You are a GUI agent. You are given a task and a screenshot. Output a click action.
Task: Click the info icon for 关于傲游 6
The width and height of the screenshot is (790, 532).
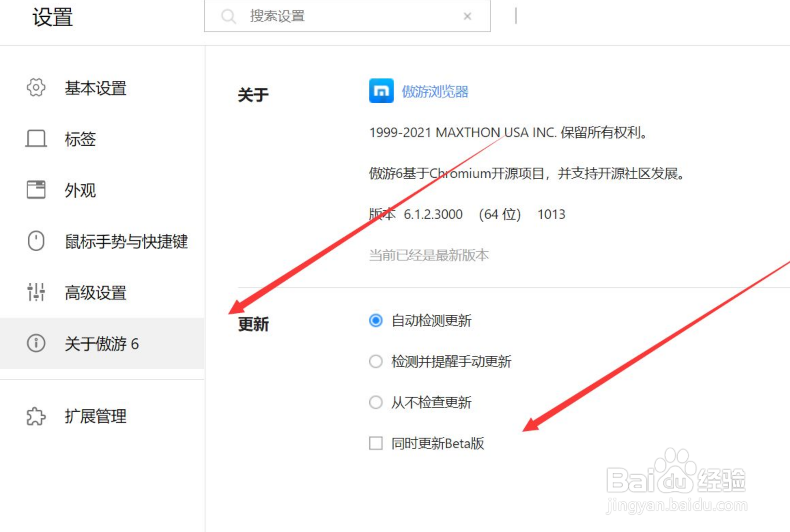click(x=36, y=343)
